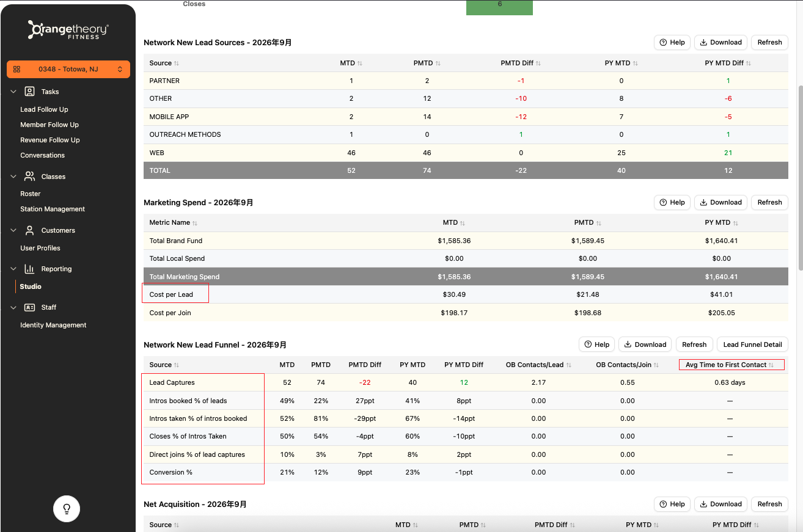
Task: Download the Net Acquisition table
Action: pos(721,504)
